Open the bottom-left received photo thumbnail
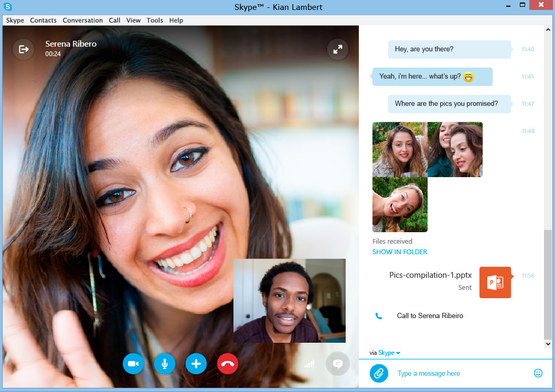 click(x=400, y=204)
